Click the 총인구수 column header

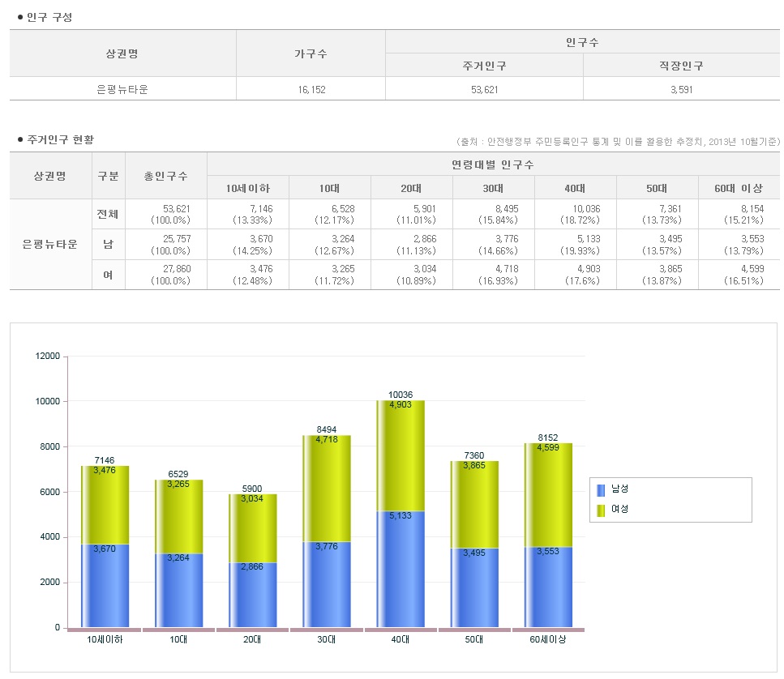coord(165,176)
